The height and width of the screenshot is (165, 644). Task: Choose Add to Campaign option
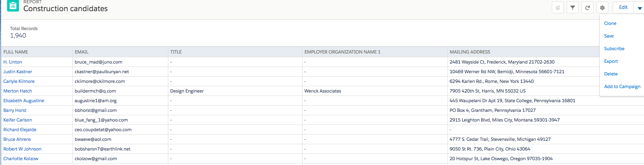(622, 87)
